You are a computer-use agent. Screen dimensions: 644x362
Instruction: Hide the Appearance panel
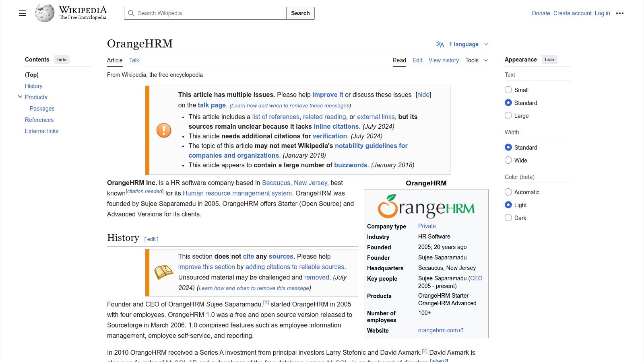tap(549, 60)
